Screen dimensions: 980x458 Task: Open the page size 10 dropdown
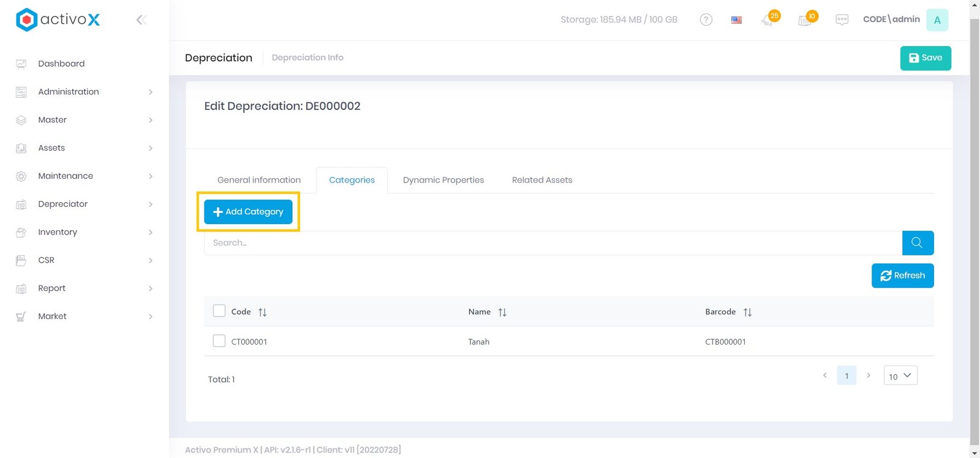click(x=900, y=376)
